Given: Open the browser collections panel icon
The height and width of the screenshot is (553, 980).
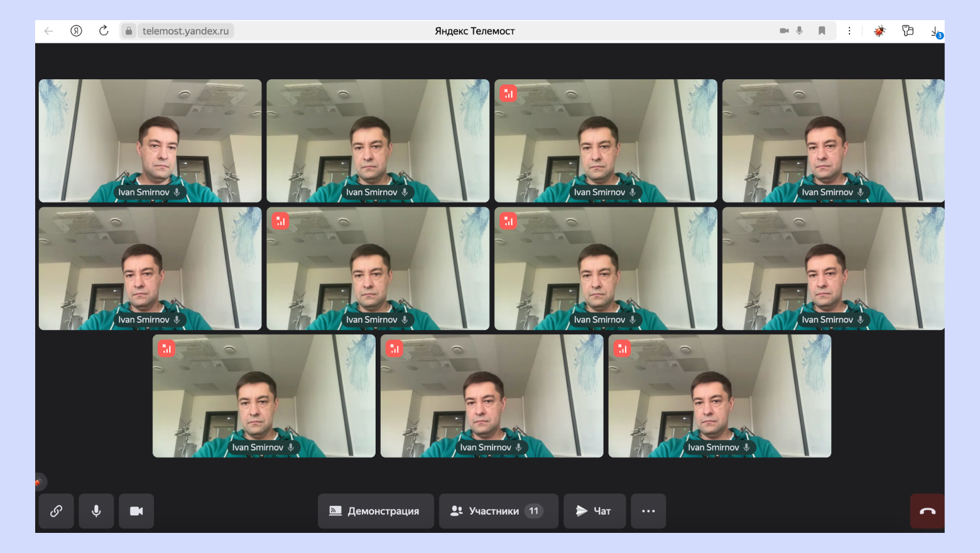Looking at the screenshot, I should click(908, 31).
